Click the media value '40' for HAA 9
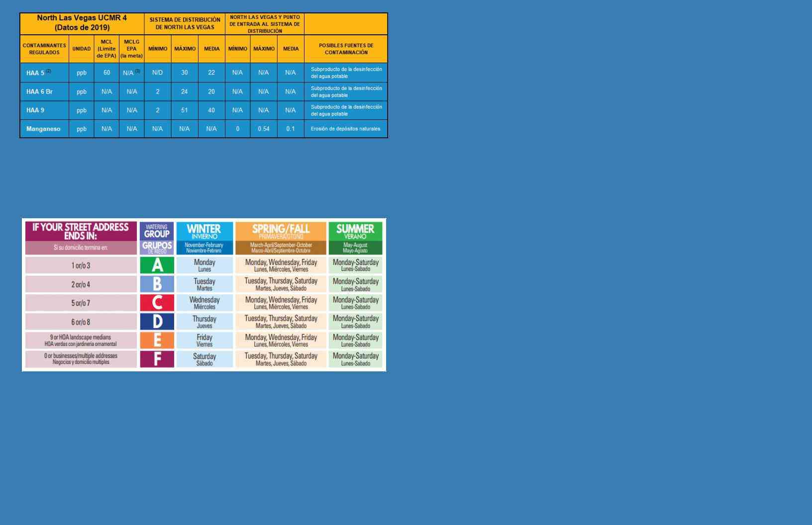Screen dimensions: 812x525 point(211,110)
